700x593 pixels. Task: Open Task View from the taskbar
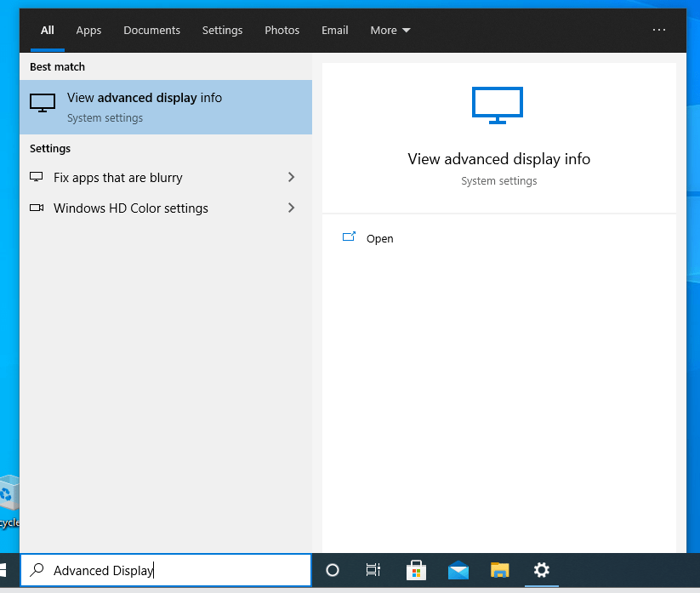[373, 570]
